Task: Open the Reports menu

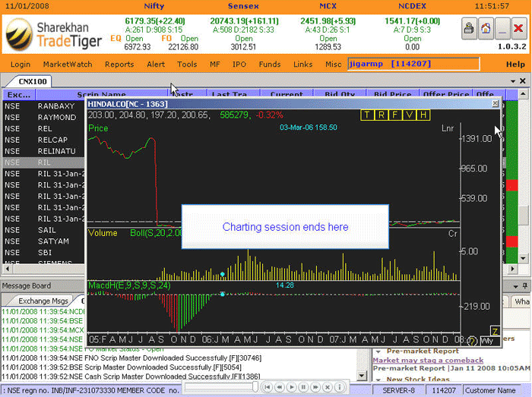Action: point(119,65)
